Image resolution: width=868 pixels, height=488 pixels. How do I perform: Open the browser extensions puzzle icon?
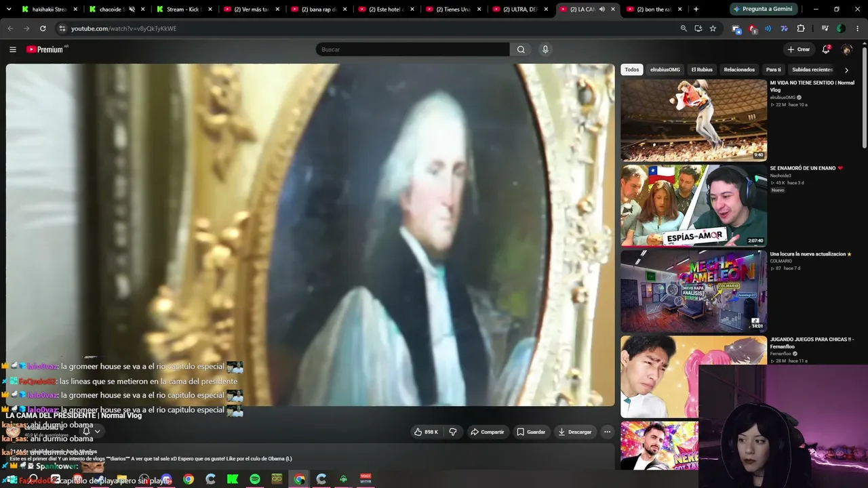click(x=801, y=28)
